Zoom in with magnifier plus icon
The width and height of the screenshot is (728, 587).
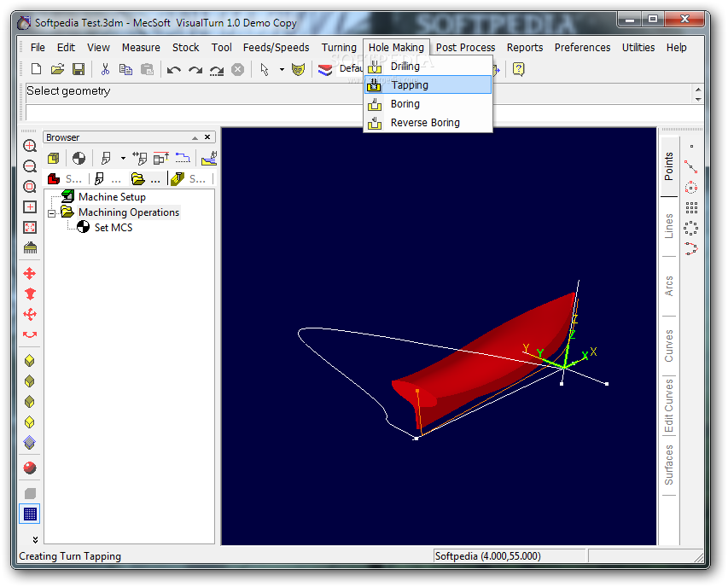point(30,146)
